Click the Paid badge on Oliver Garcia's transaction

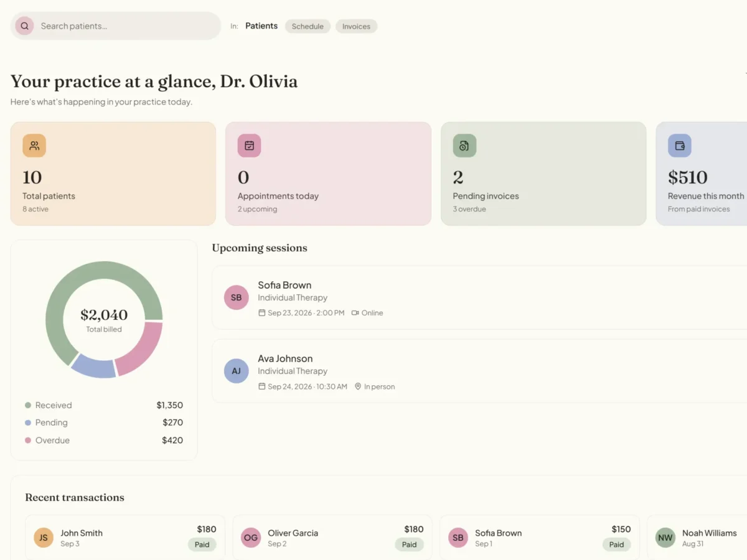pyautogui.click(x=409, y=544)
